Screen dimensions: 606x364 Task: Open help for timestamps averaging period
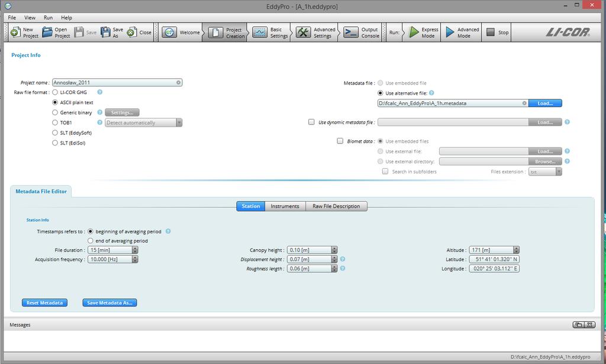coord(168,231)
